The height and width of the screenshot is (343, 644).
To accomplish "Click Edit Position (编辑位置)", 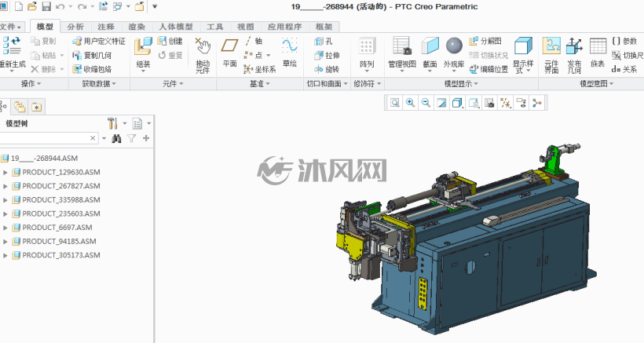I will tap(488, 69).
